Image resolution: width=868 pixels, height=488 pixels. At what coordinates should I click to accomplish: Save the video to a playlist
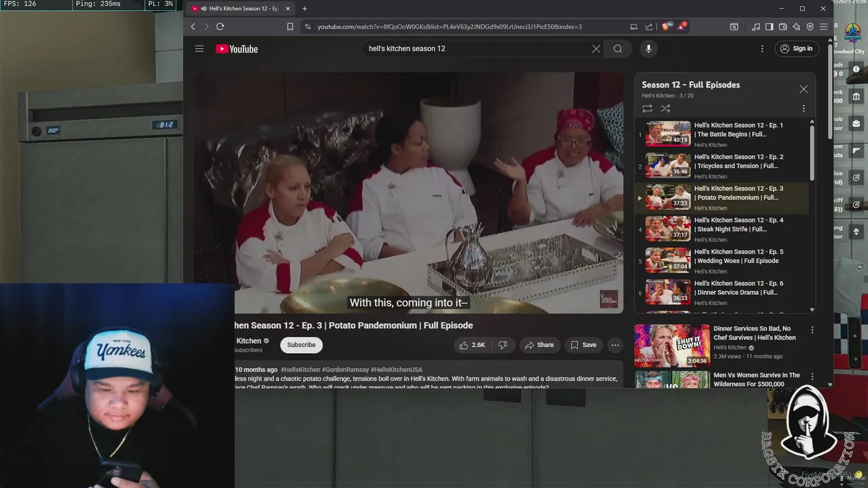pos(583,345)
